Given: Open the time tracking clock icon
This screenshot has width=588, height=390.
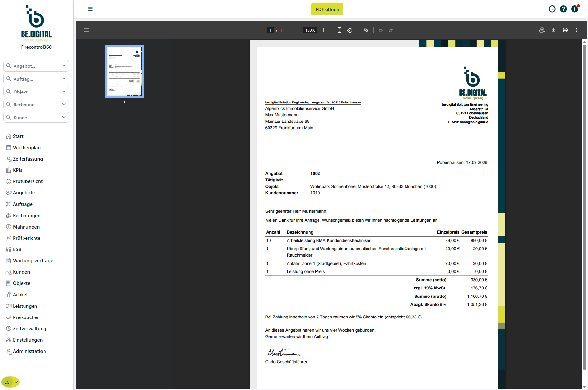Looking at the screenshot, I should (x=552, y=9).
